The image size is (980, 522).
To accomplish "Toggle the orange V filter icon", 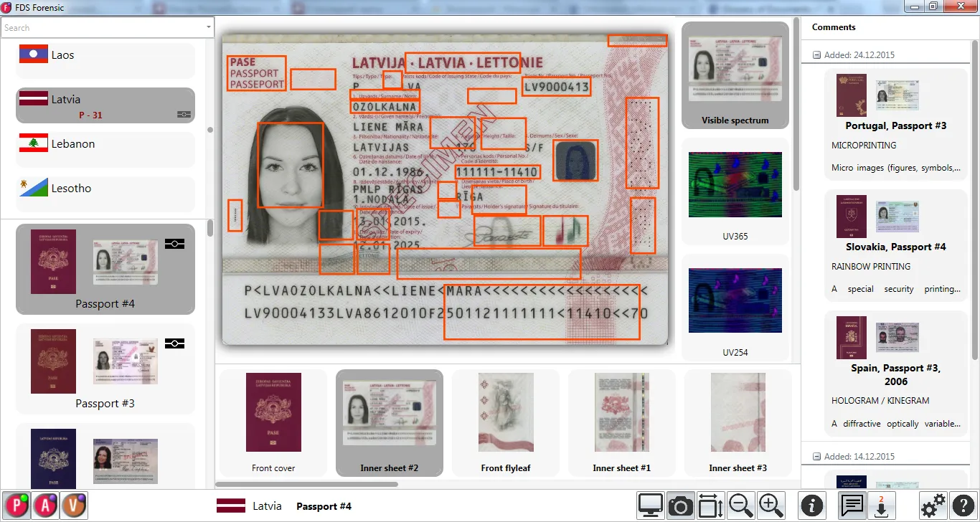I will (x=74, y=506).
